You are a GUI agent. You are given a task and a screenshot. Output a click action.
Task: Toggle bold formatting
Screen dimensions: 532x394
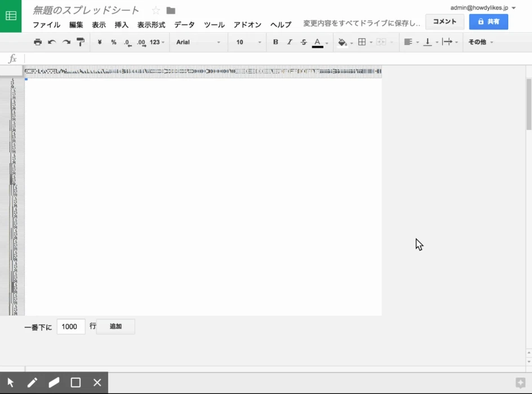click(x=276, y=42)
